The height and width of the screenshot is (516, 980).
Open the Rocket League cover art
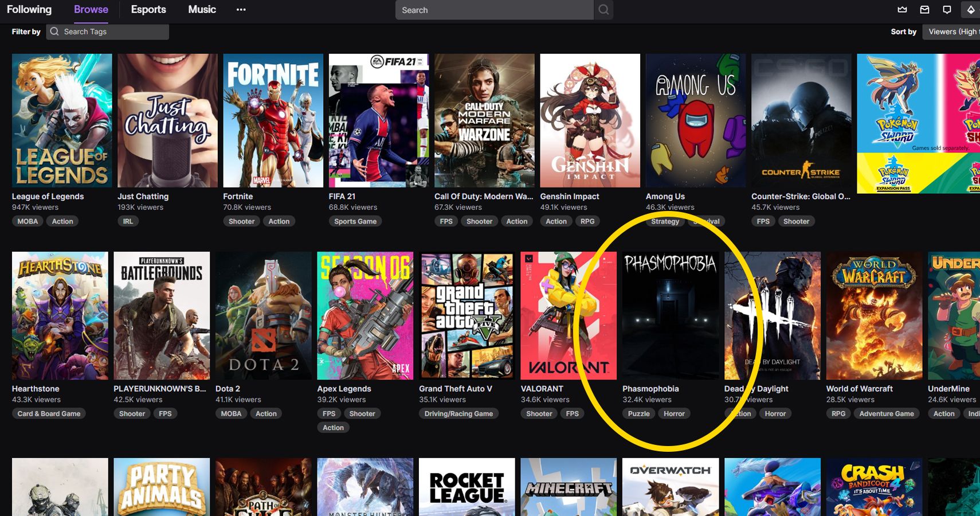tap(467, 487)
